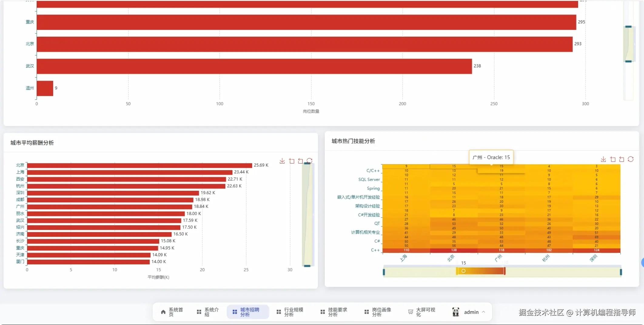Screen dimensions: 644x325
Task: Click top handle of salary chart vertical zoom
Action: pos(307,164)
